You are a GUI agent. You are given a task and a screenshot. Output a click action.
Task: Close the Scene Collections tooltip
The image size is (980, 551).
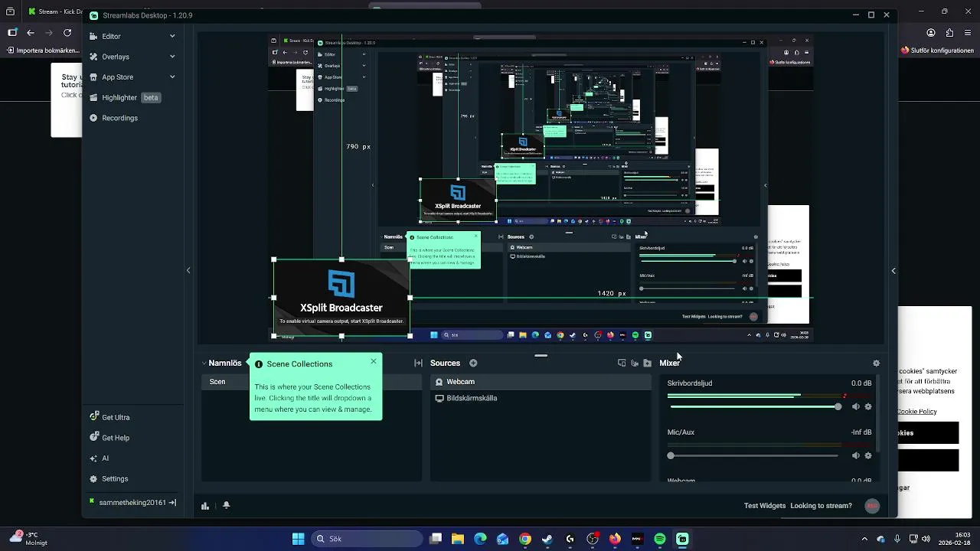point(374,361)
